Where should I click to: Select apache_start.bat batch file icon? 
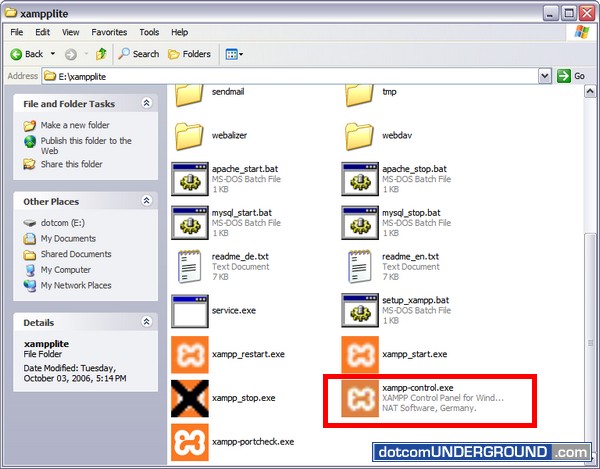pos(190,179)
